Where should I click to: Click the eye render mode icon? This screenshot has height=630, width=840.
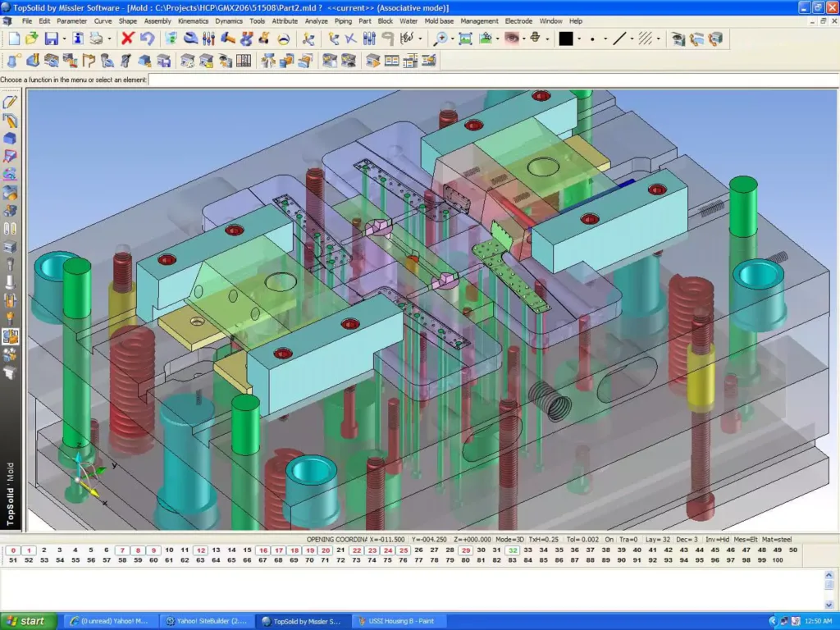(514, 39)
